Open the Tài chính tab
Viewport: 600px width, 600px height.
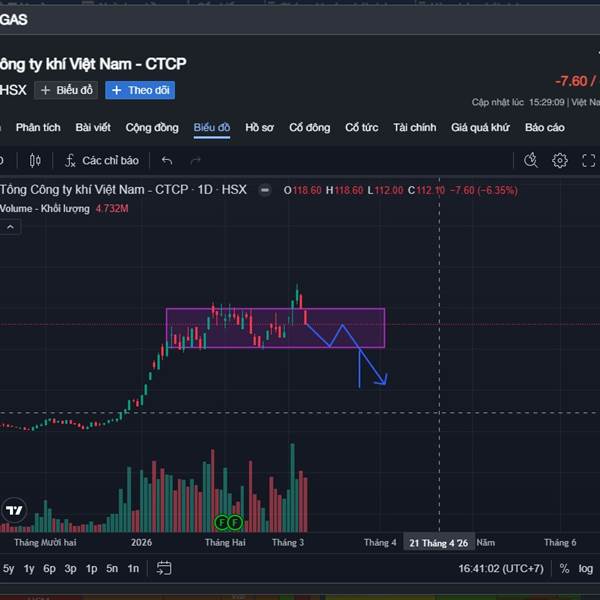click(x=415, y=127)
